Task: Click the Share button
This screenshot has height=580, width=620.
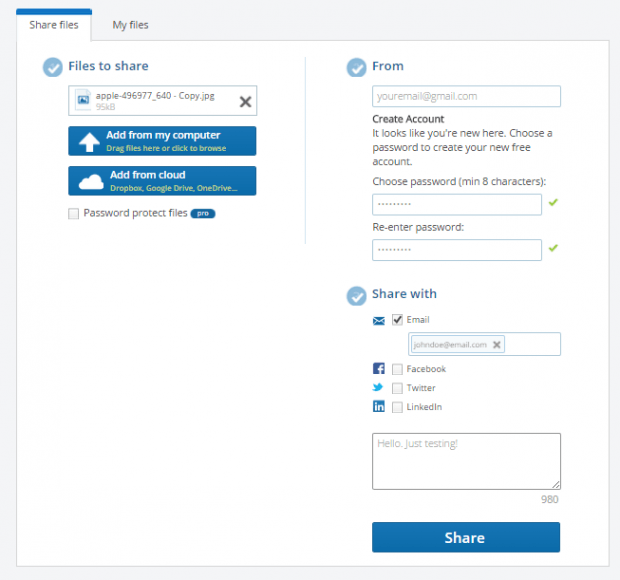Action: (466, 537)
